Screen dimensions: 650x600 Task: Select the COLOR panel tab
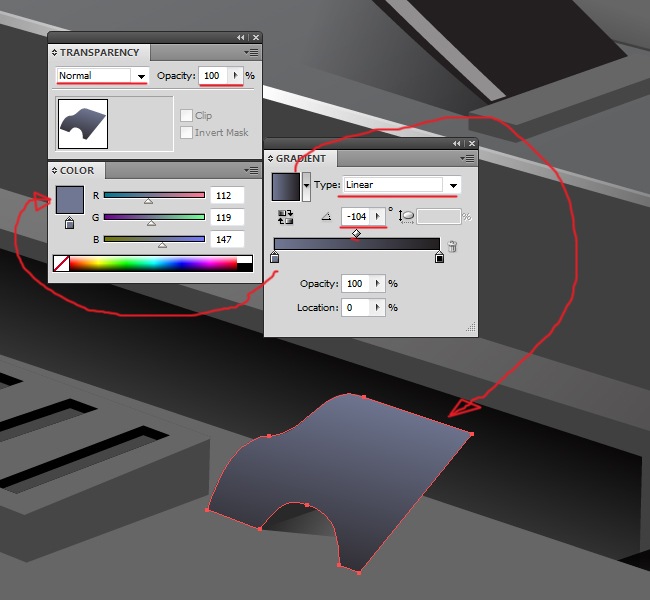(x=77, y=170)
